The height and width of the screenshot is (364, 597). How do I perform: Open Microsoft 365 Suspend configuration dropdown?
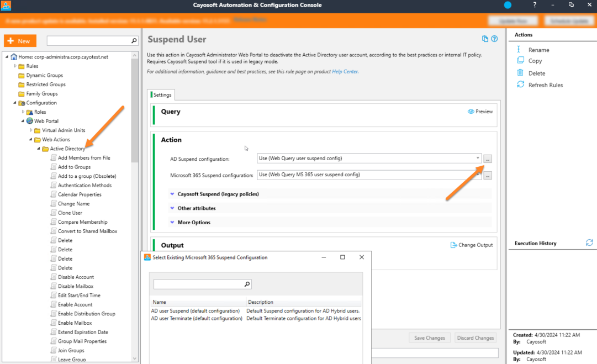(x=478, y=175)
